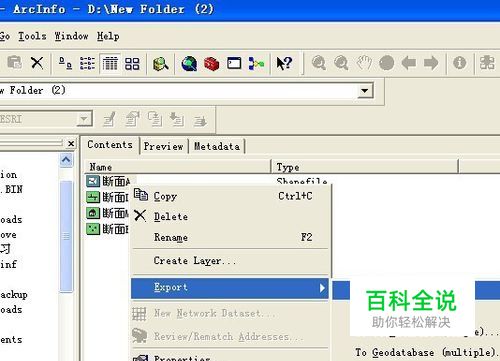The width and height of the screenshot is (500, 361).
Task: Switch to the Metadata tab
Action: [x=217, y=146]
